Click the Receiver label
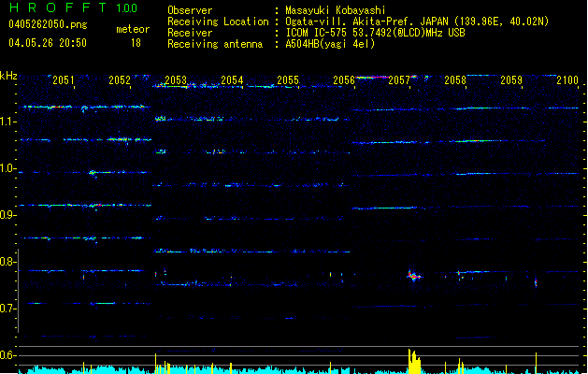This screenshot has width=588, height=374. 190,33
